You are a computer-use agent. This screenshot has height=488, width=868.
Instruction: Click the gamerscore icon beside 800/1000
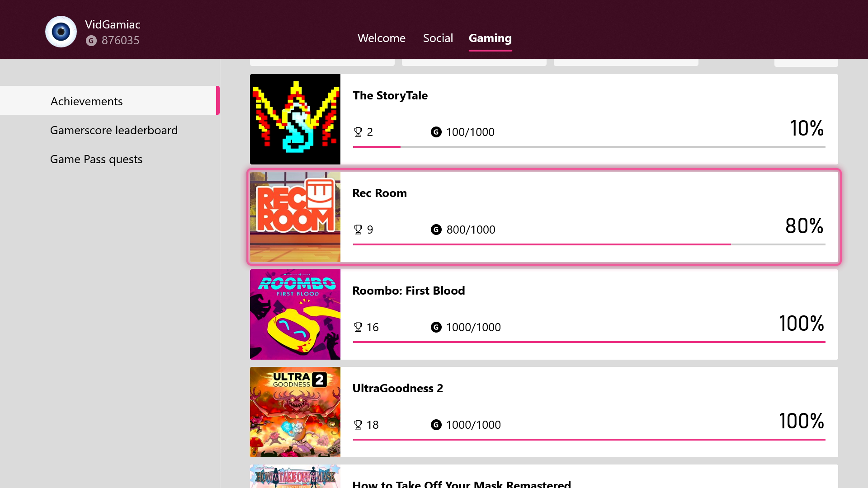tap(436, 230)
